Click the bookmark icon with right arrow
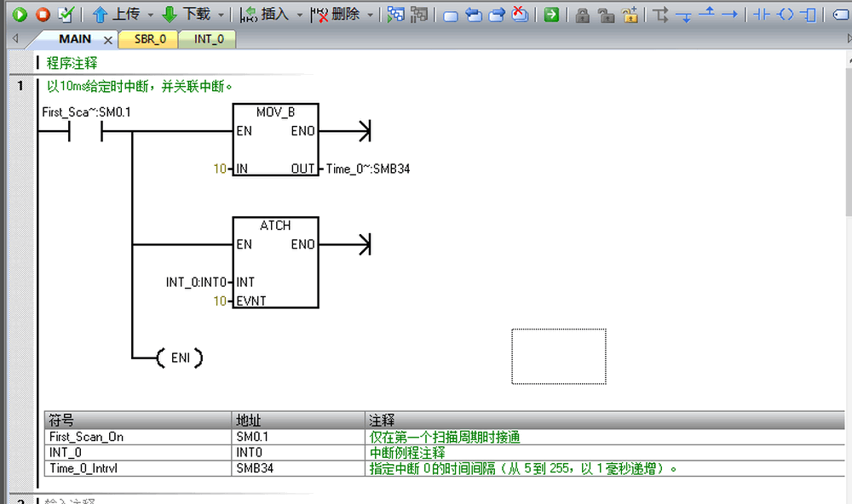The image size is (852, 504). pos(497,15)
